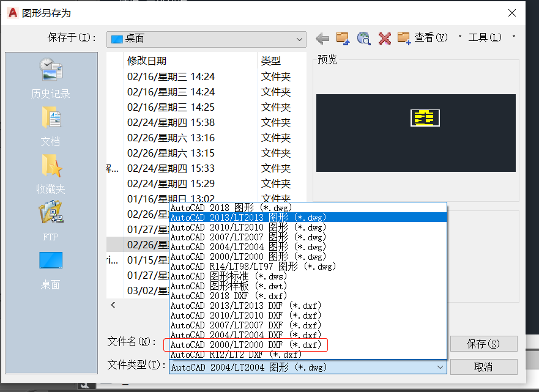Open the 历史记录 history location
The height and width of the screenshot is (392, 539).
click(x=51, y=78)
